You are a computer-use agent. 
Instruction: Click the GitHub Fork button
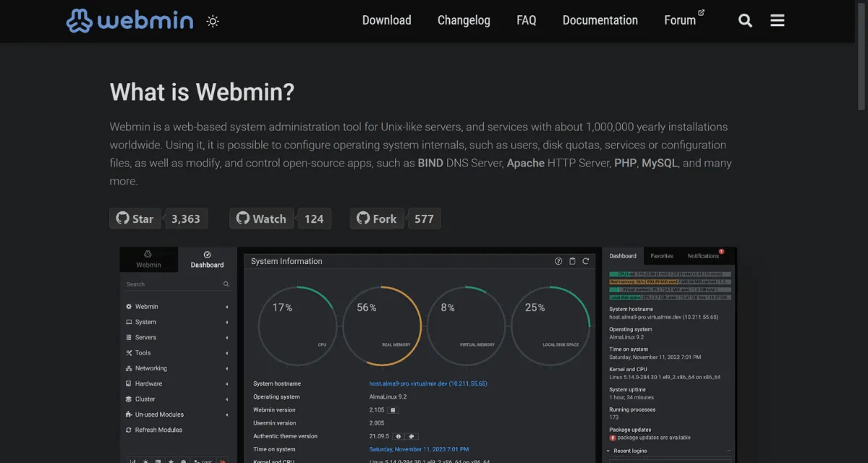coord(377,218)
